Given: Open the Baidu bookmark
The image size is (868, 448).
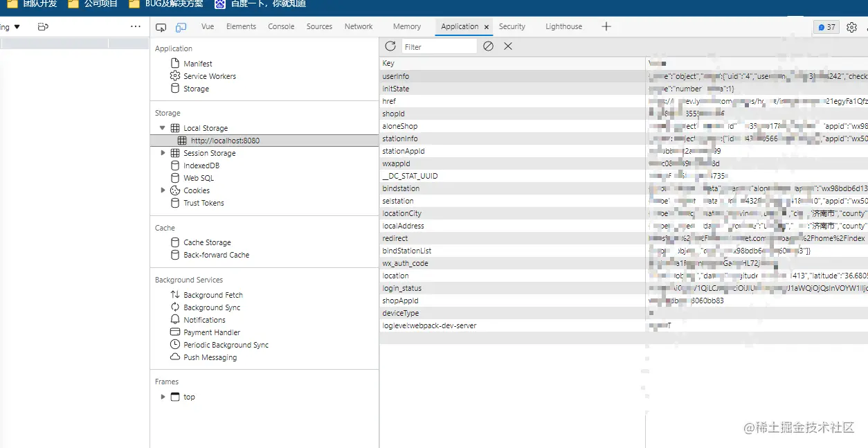Looking at the screenshot, I should [x=260, y=4].
